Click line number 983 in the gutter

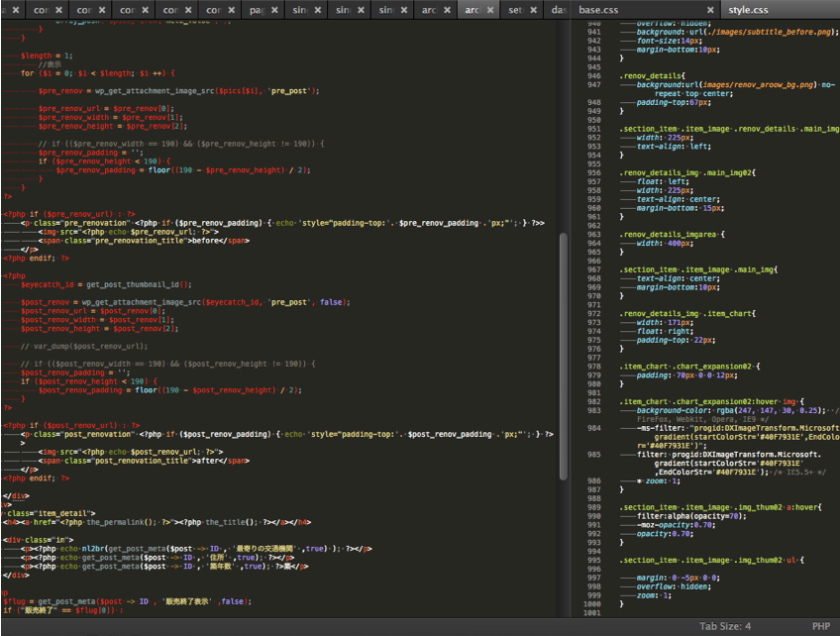(593, 410)
